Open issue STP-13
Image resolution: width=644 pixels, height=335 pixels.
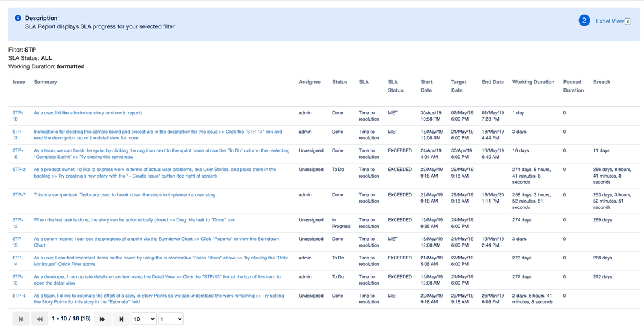[x=17, y=280]
